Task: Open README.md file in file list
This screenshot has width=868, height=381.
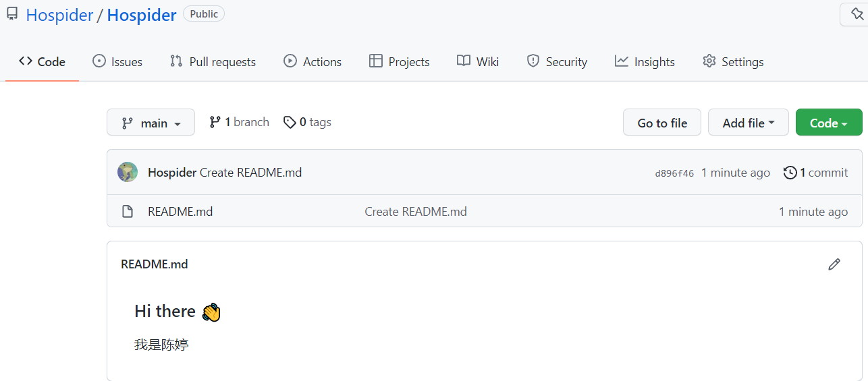Action: click(180, 212)
